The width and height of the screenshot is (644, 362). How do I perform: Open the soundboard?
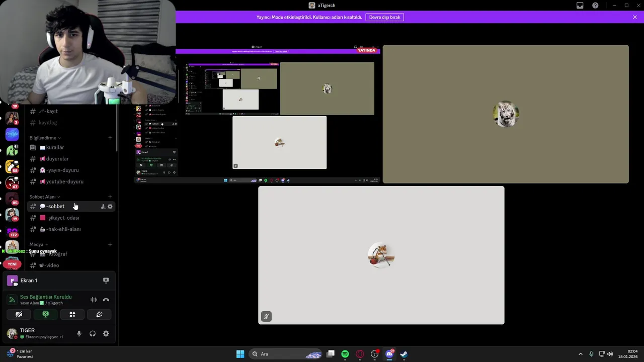tap(99, 314)
